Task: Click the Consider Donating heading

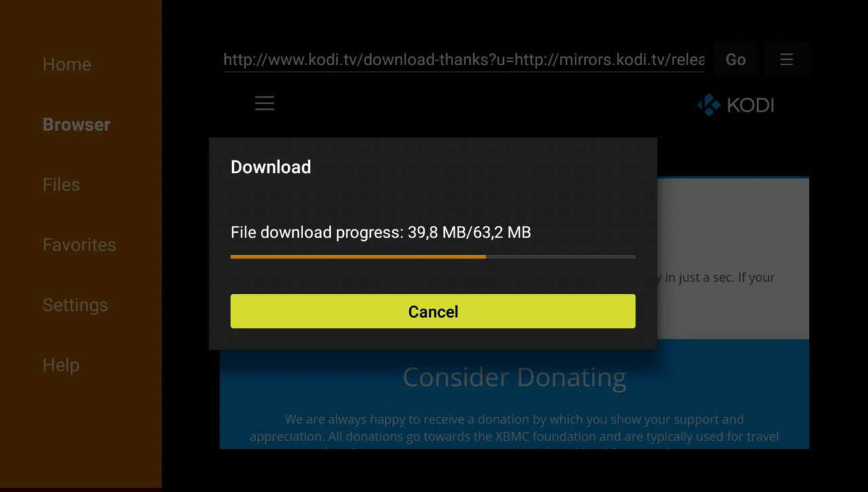Action: point(514,377)
